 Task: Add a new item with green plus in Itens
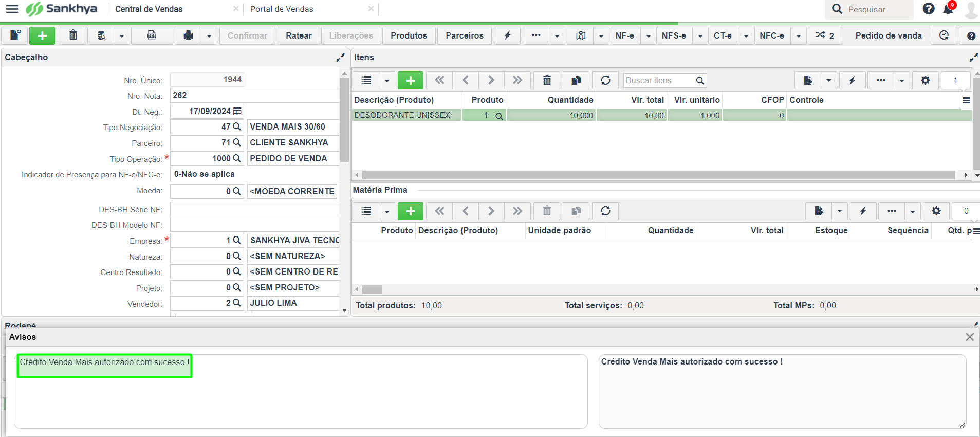pyautogui.click(x=411, y=80)
